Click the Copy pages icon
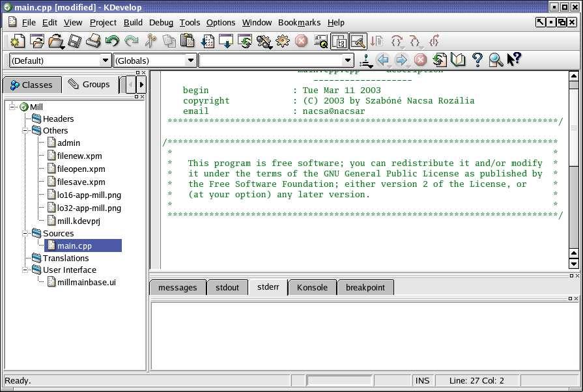 pyautogui.click(x=169, y=41)
